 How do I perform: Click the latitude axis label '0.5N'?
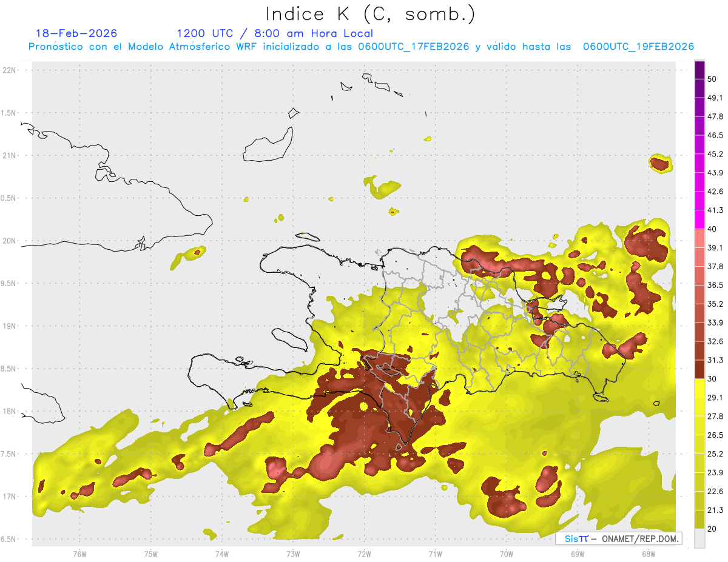tap(8, 198)
